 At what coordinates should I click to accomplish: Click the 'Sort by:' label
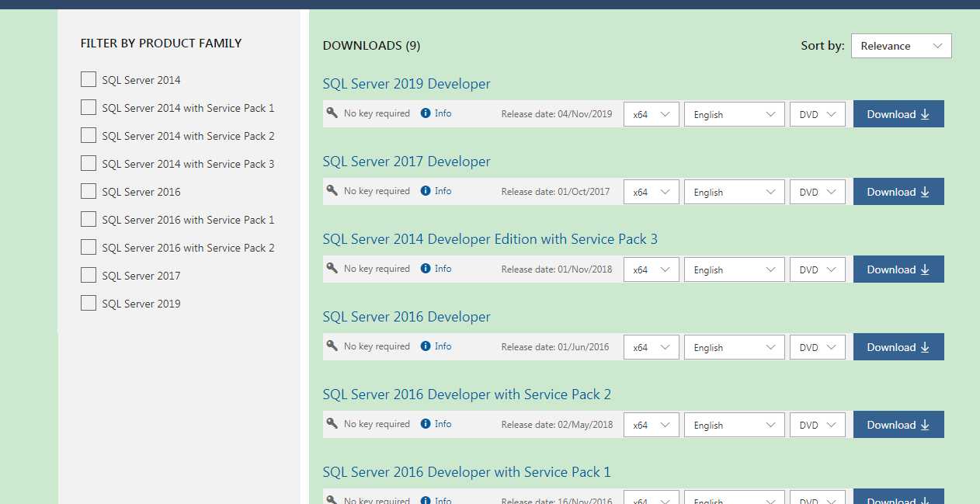(822, 46)
